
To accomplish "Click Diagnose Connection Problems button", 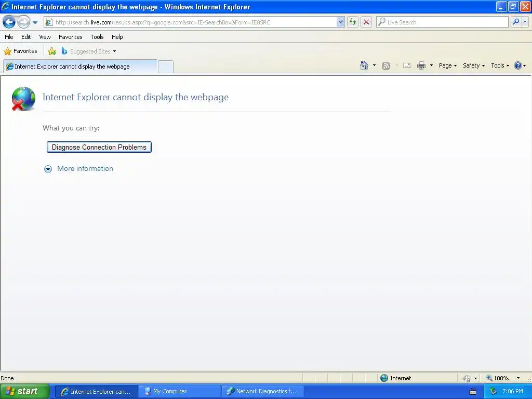I will 99,147.
